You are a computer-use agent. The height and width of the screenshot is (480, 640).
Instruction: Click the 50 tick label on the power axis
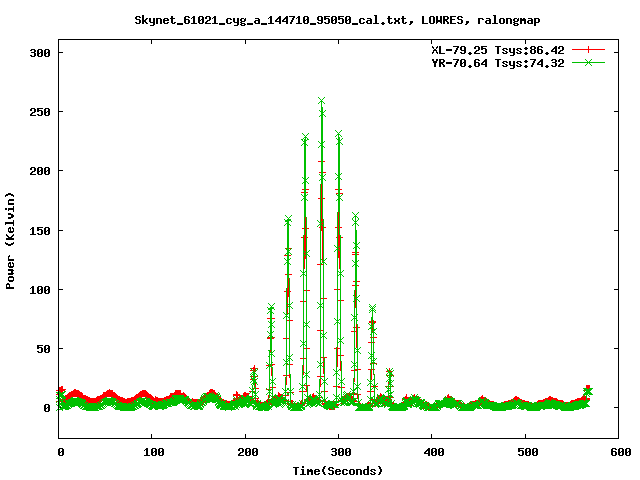(43, 349)
